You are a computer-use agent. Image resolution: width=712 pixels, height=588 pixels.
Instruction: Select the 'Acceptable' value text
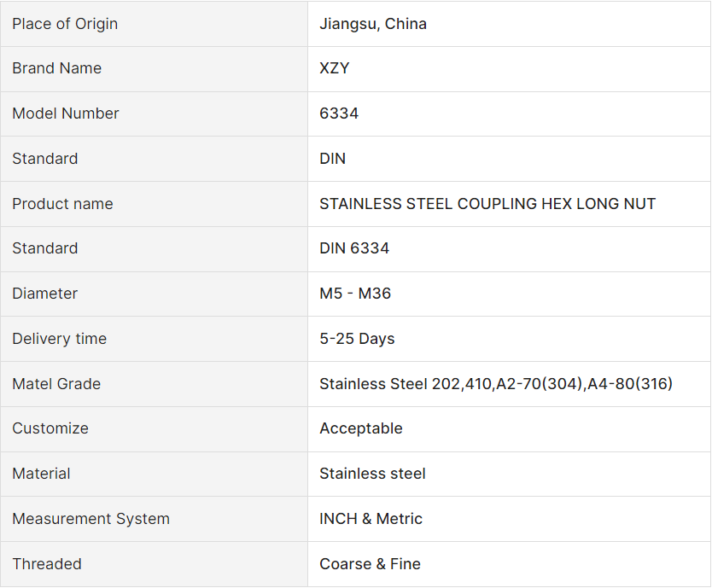click(361, 428)
